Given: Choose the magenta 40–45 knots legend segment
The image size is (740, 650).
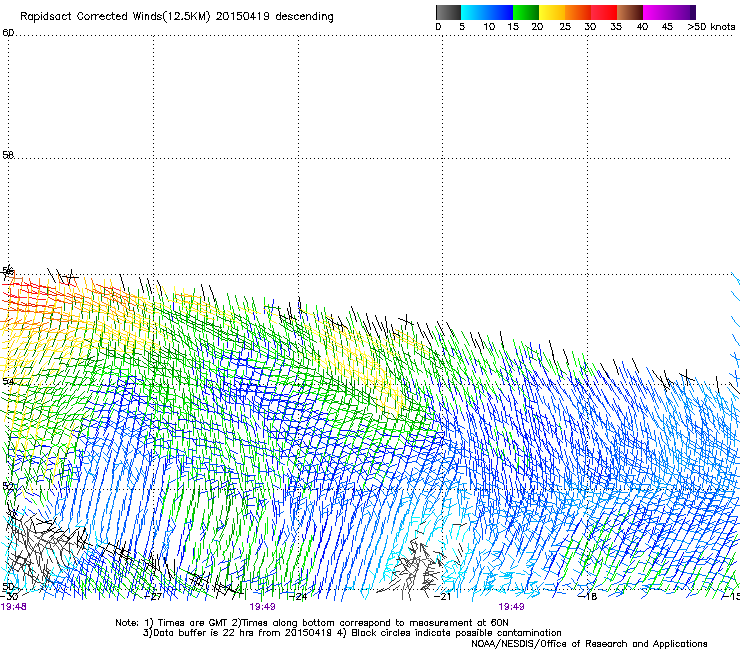Looking at the screenshot, I should tap(656, 12).
